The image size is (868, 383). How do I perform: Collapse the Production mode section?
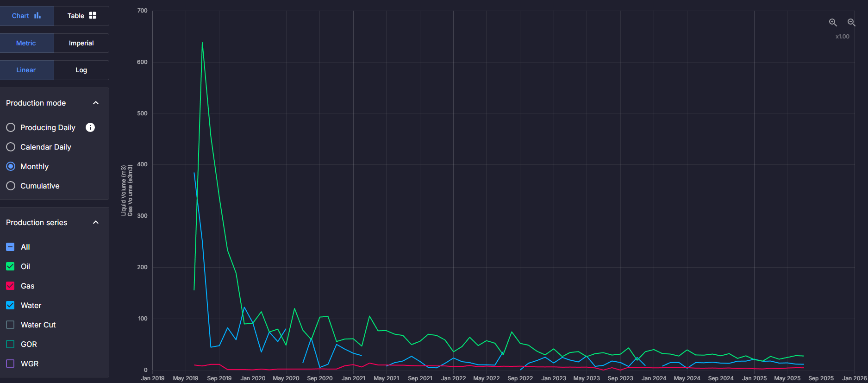(x=96, y=103)
